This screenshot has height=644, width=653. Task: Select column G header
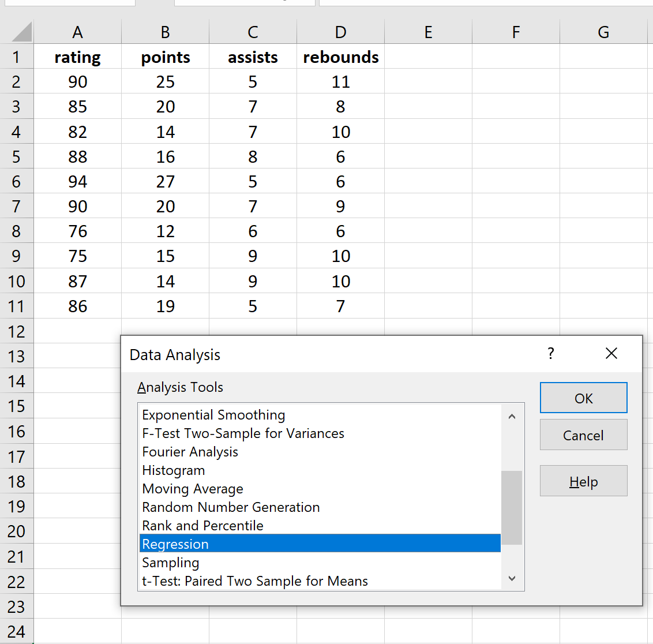(603, 32)
